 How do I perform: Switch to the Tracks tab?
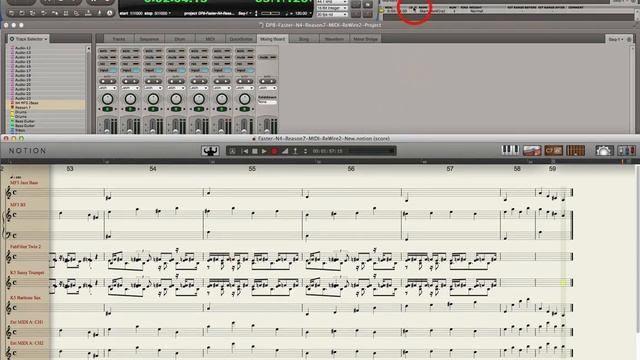[119, 39]
